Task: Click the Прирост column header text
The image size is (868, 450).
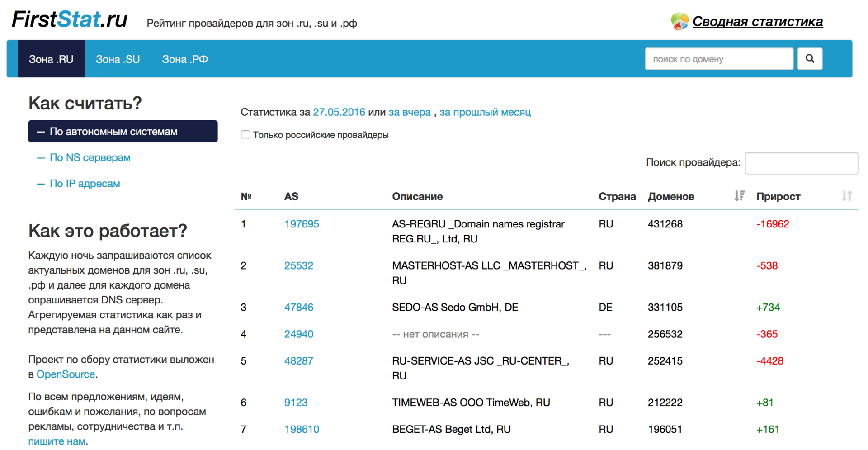Action: (778, 196)
